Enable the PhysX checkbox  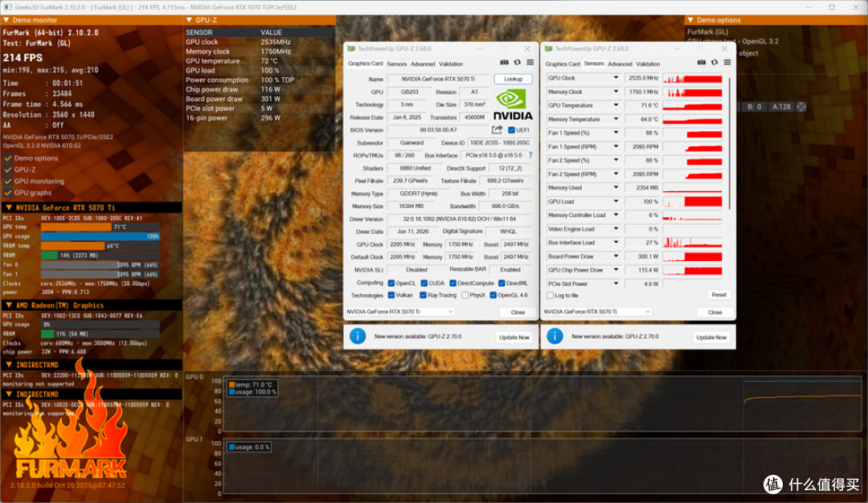click(x=465, y=296)
